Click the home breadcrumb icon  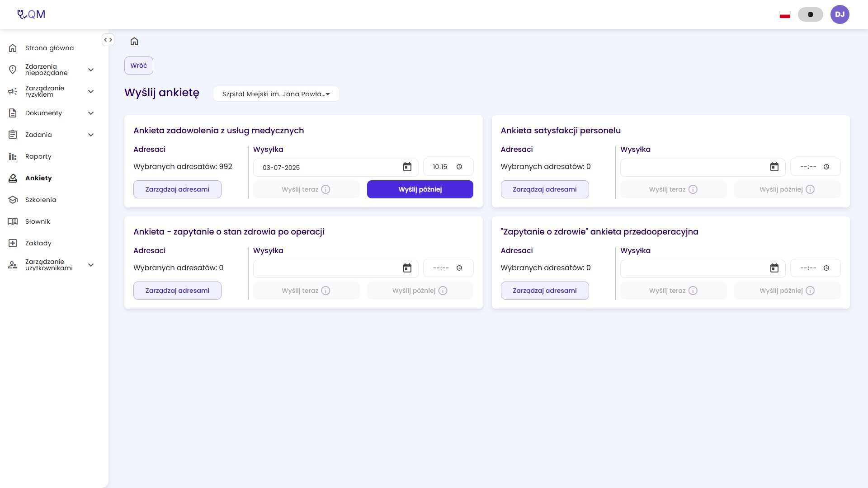pyautogui.click(x=134, y=42)
